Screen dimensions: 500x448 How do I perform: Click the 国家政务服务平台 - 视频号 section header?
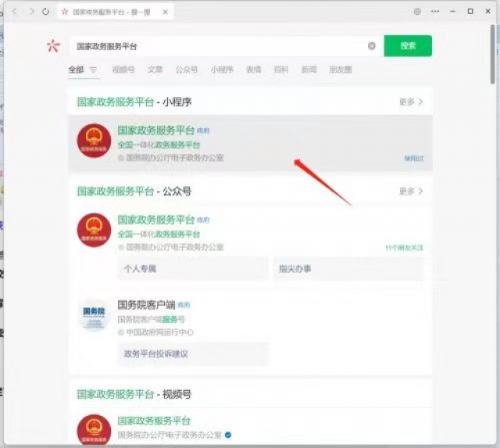(x=134, y=394)
